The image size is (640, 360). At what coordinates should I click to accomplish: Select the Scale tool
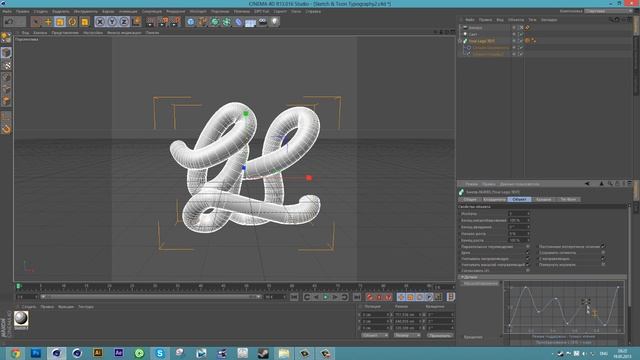click(60, 21)
